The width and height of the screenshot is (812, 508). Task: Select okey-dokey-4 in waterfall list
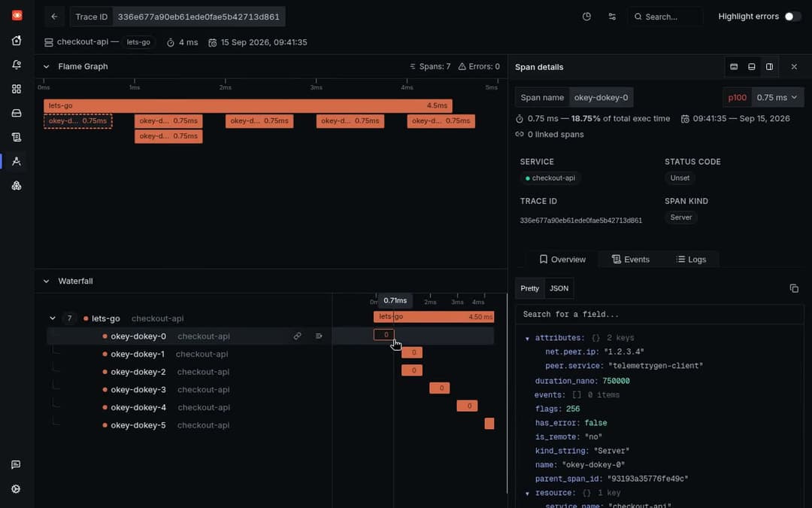(x=138, y=407)
